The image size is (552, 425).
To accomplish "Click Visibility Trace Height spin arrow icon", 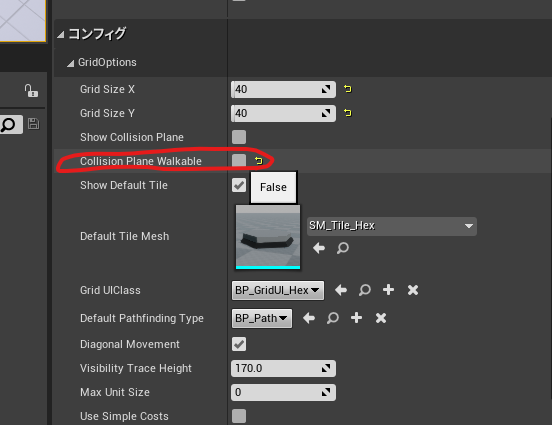I will (326, 368).
